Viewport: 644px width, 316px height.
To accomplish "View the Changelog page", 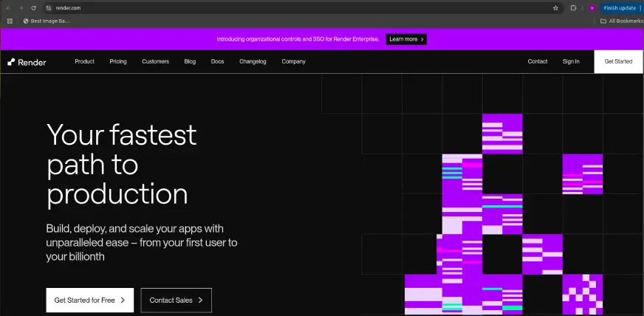I will (x=253, y=61).
